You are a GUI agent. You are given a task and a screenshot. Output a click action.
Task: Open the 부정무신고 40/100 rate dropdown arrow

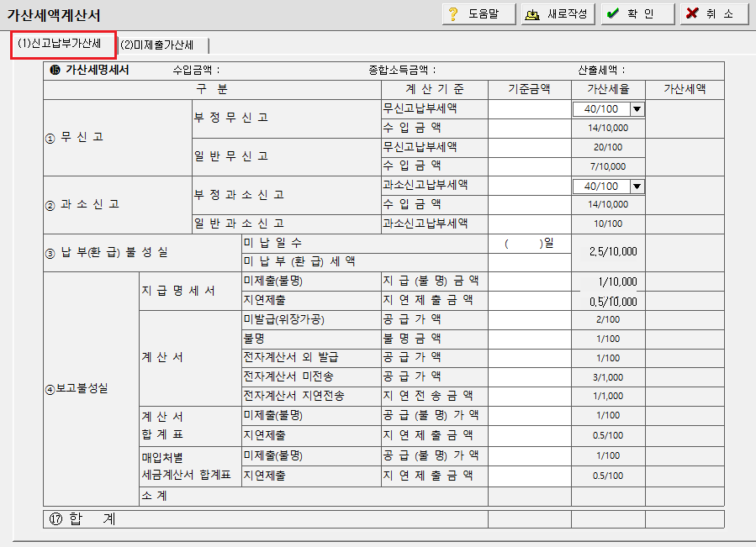pos(637,109)
